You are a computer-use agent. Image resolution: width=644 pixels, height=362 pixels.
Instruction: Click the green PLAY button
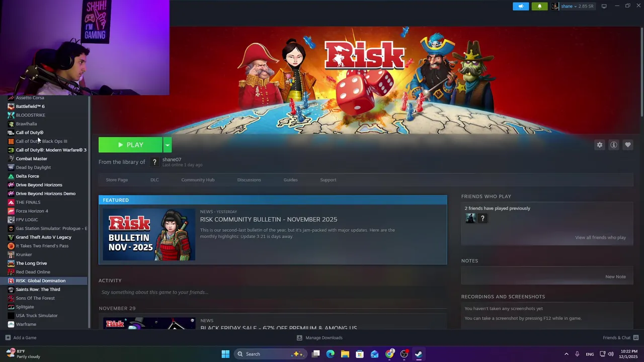[130, 145]
